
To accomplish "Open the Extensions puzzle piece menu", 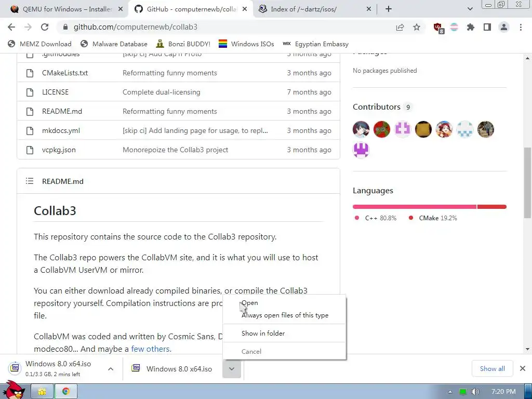I will pos(471,27).
